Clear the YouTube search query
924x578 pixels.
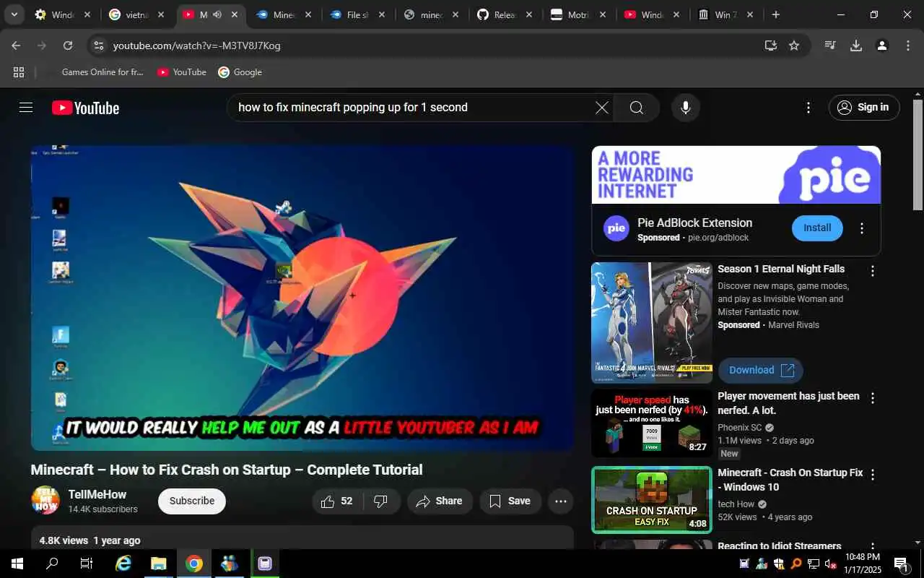(601, 108)
